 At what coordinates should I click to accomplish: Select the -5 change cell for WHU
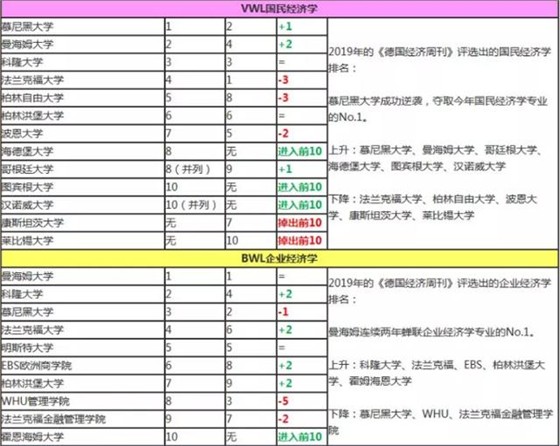302,401
